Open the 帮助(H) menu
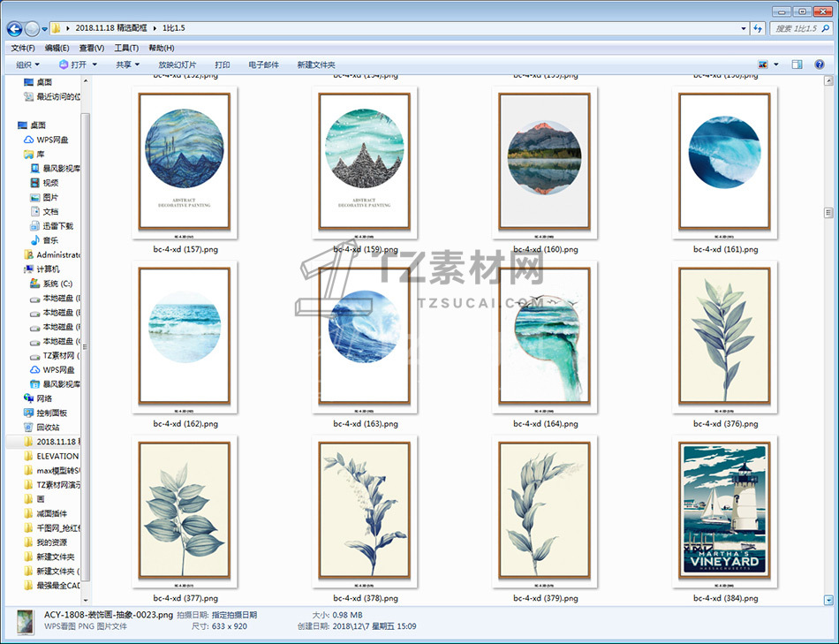 [x=161, y=48]
